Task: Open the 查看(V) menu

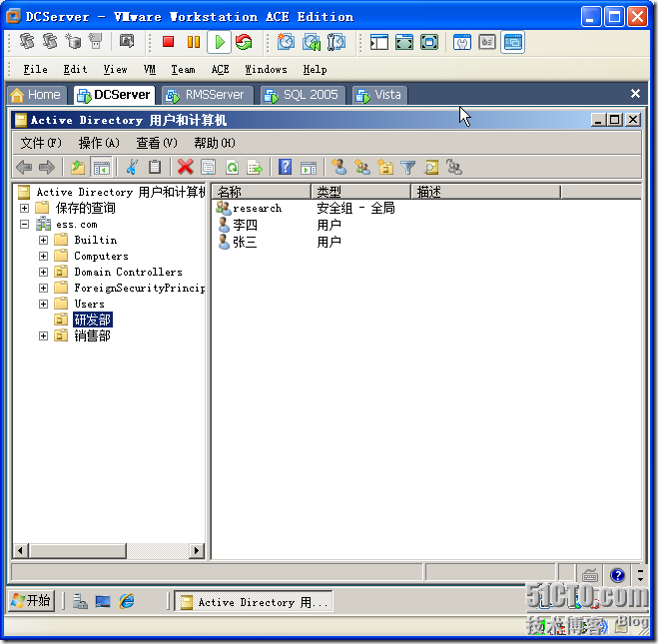Action: pyautogui.click(x=157, y=143)
